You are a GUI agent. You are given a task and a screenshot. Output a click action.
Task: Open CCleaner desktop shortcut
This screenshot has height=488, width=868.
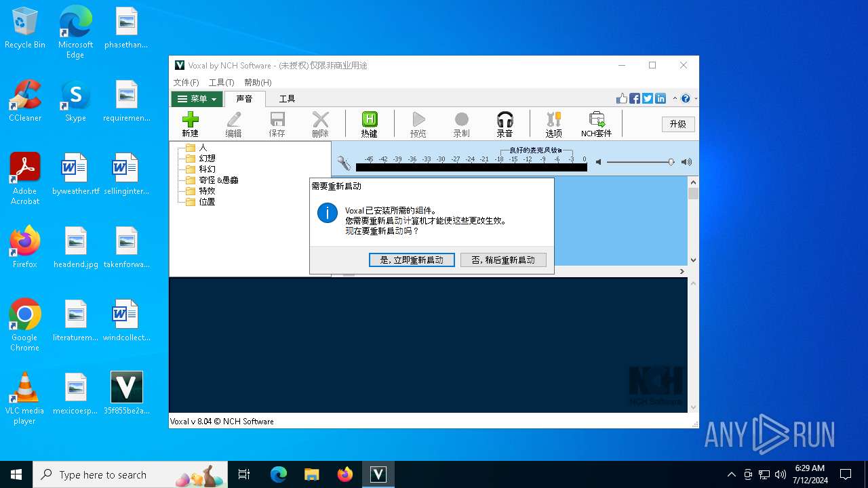(25, 102)
